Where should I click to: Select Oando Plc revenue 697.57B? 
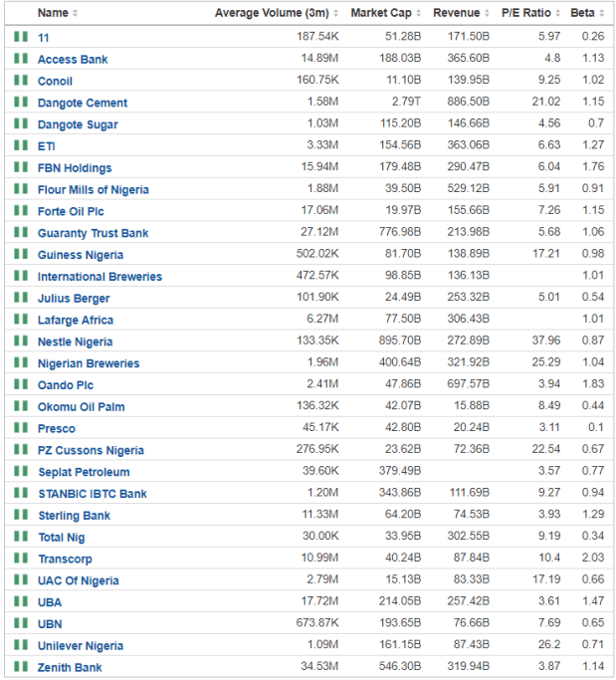coord(469,383)
